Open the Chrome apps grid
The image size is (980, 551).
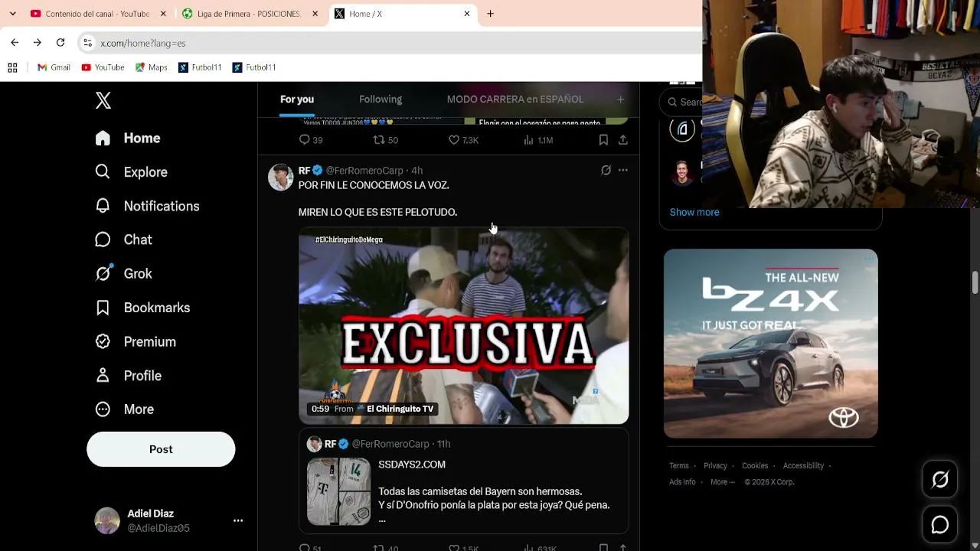pos(12,67)
